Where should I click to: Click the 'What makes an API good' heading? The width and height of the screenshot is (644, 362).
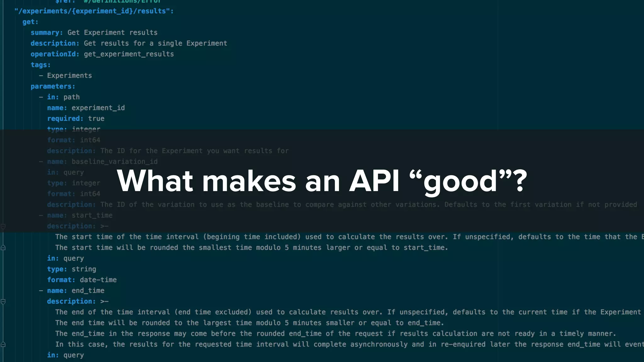(x=321, y=181)
